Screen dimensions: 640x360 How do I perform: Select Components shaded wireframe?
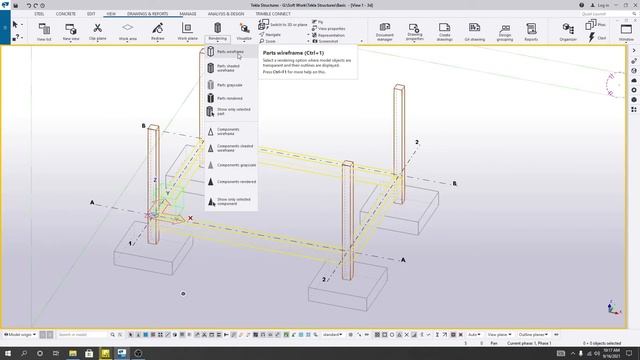[231, 148]
